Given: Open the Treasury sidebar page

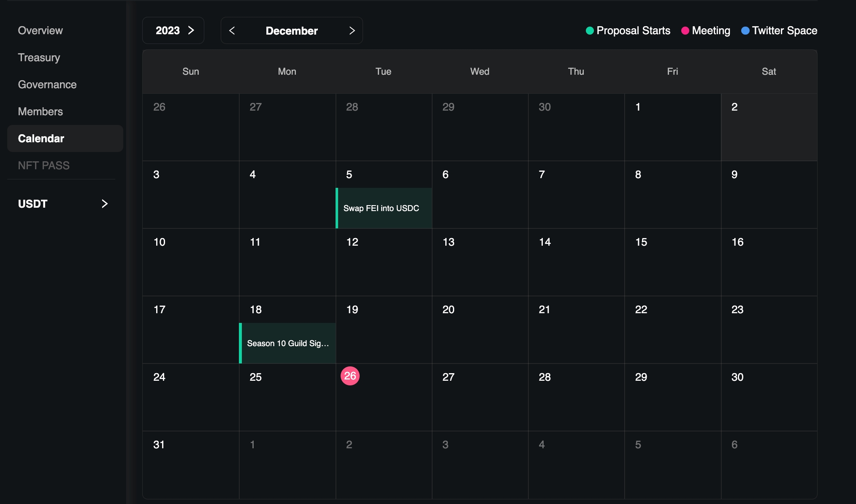Looking at the screenshot, I should coord(39,57).
